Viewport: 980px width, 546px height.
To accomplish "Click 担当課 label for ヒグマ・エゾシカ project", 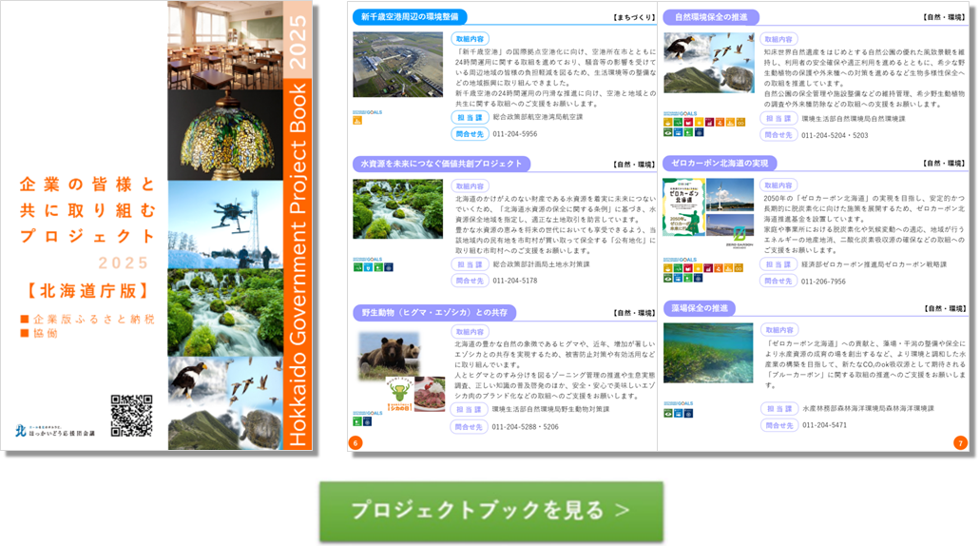I will click(470, 409).
